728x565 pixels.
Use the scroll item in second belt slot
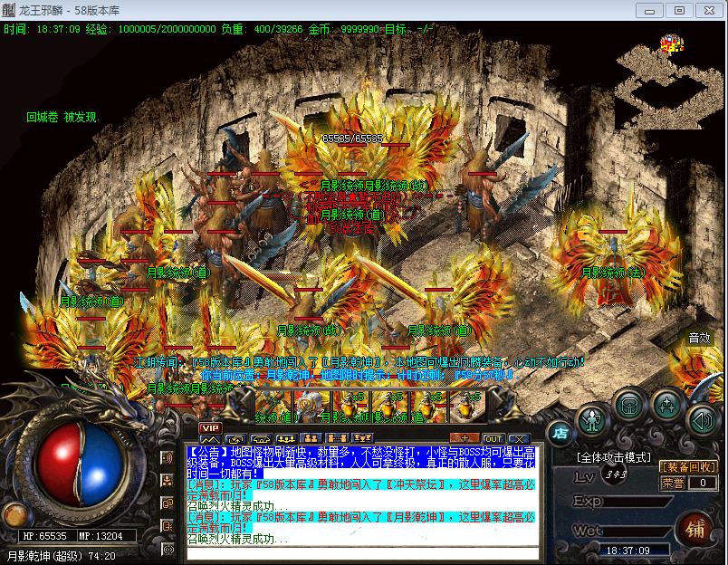tap(312, 407)
